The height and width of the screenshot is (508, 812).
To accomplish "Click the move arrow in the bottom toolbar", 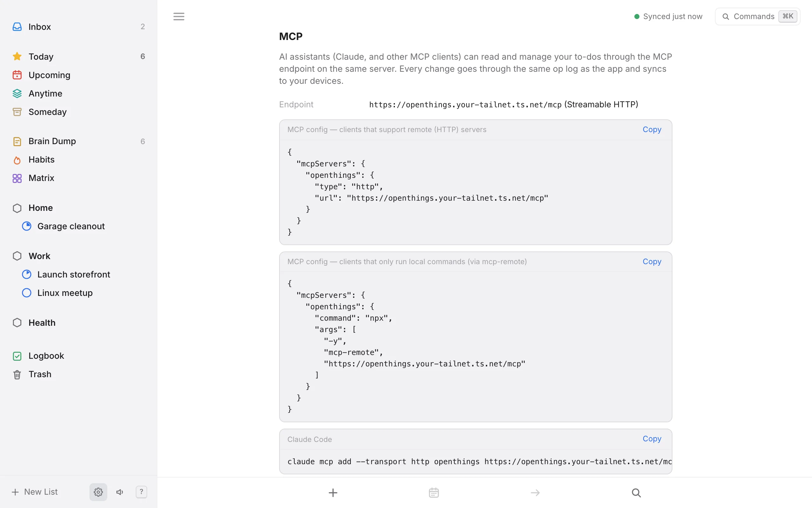I will (535, 492).
